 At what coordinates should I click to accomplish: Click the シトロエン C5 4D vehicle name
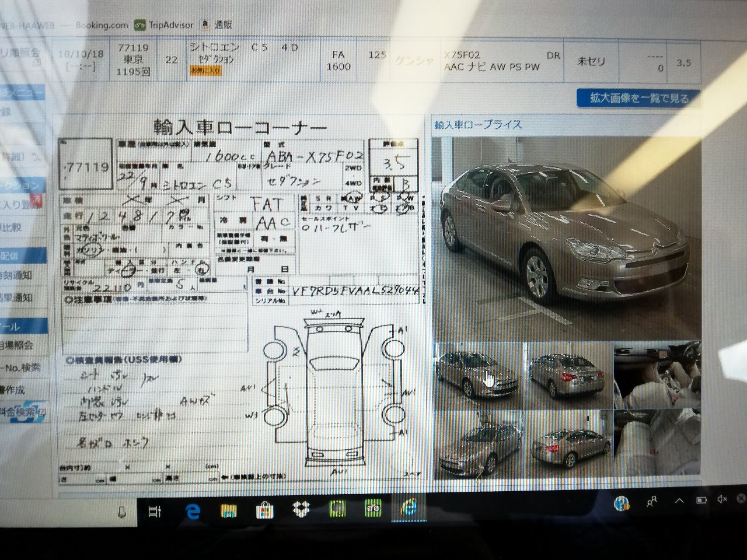[244, 47]
